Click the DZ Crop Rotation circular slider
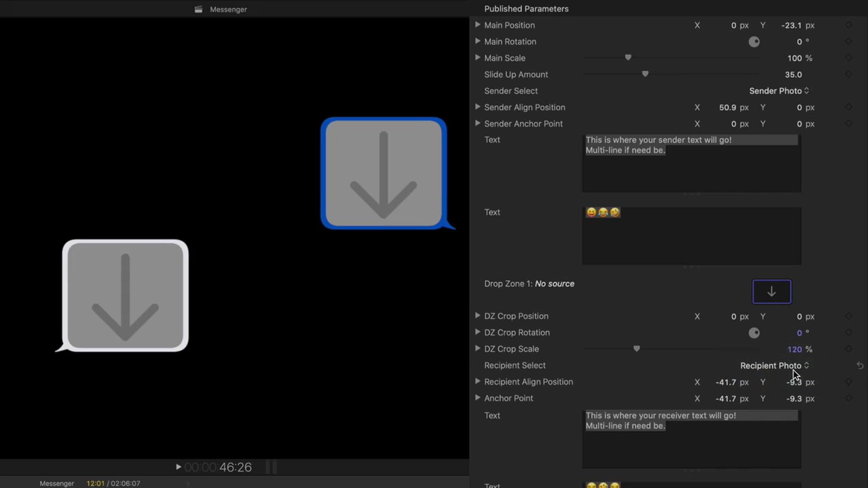868x488 pixels. [754, 333]
